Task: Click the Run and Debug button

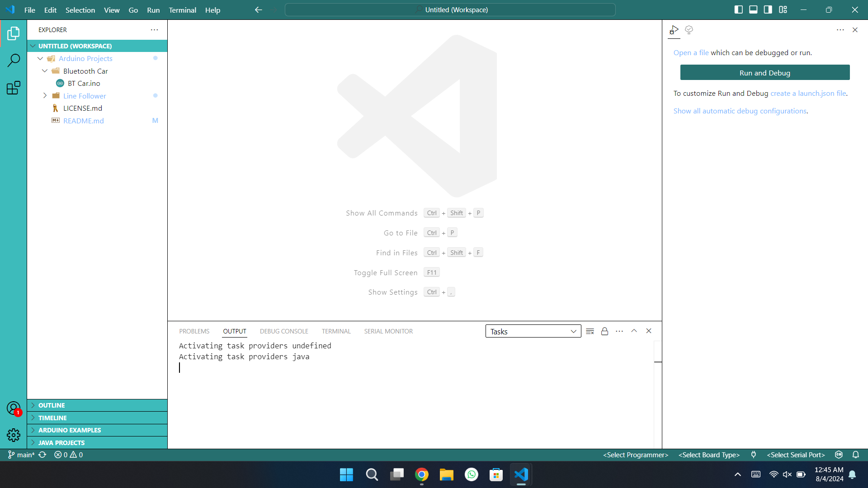Action: pyautogui.click(x=764, y=73)
